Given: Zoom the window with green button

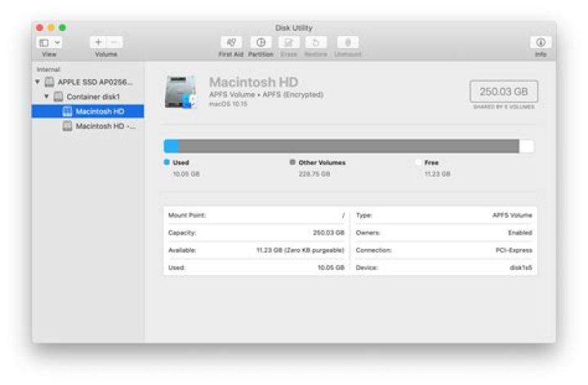Looking at the screenshot, I should coord(63,28).
